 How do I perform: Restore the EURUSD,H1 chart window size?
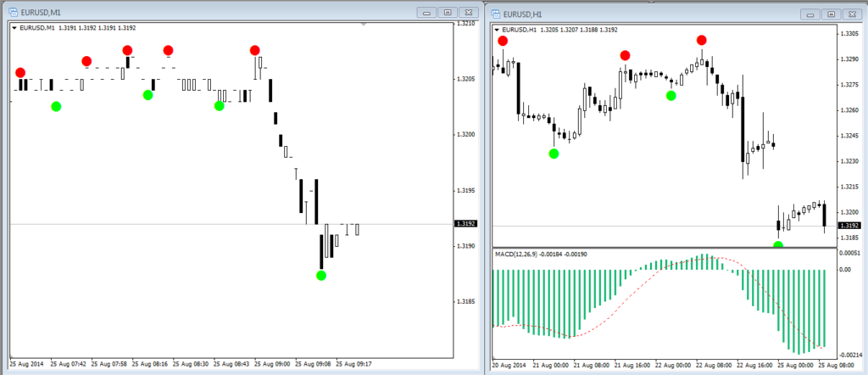point(832,14)
